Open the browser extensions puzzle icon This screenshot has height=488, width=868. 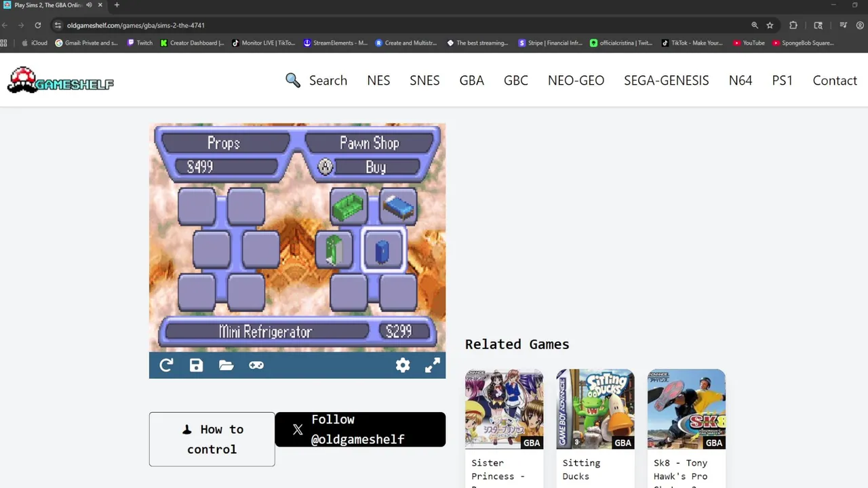click(793, 25)
